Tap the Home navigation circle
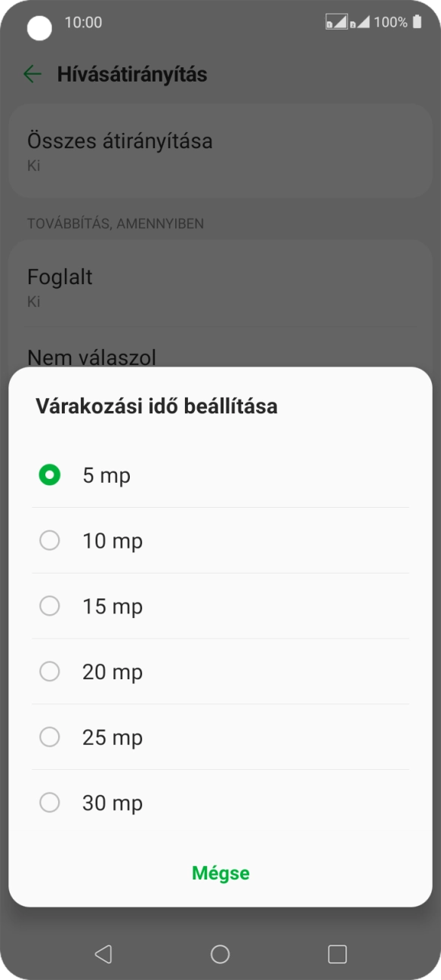The image size is (441, 980). (x=220, y=954)
